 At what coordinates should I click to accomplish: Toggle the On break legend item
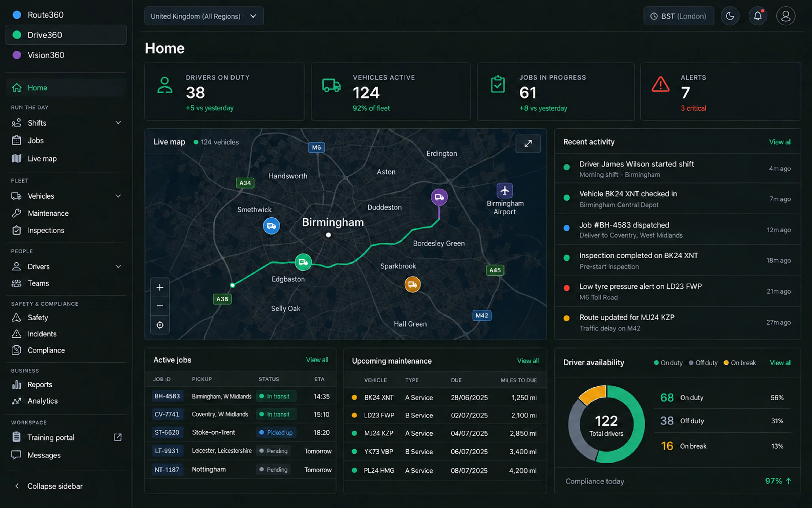point(739,363)
